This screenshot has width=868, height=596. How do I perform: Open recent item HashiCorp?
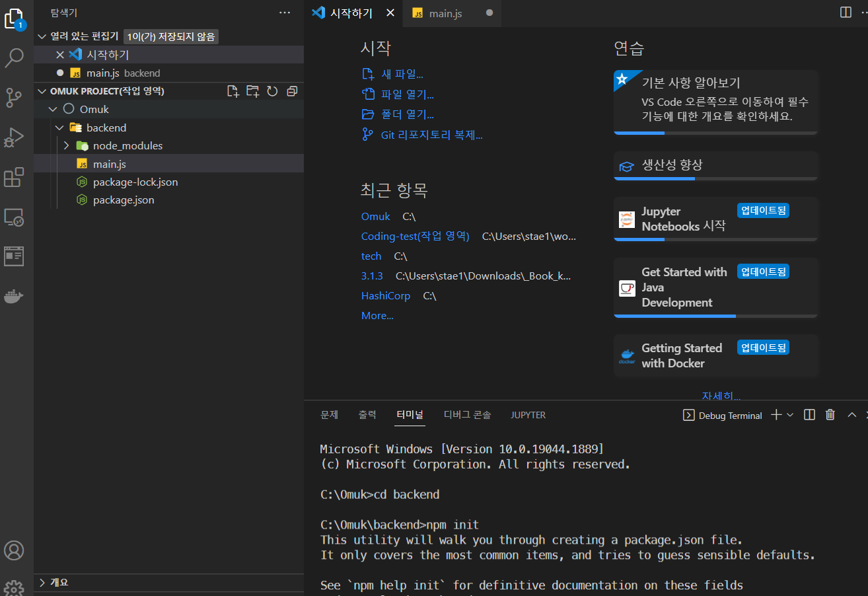pos(386,295)
